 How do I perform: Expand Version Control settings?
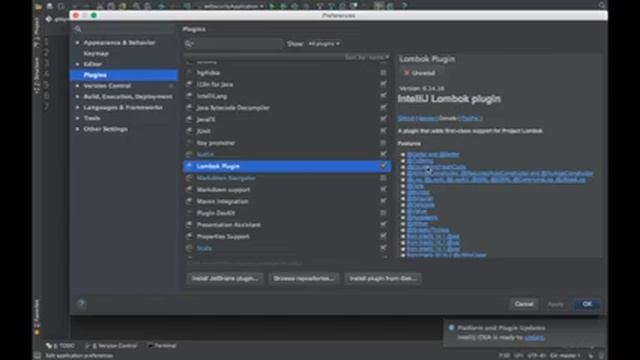[x=77, y=86]
